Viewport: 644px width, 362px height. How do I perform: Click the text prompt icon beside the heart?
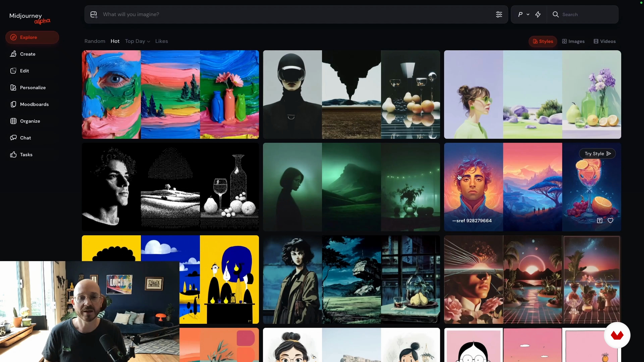600,221
